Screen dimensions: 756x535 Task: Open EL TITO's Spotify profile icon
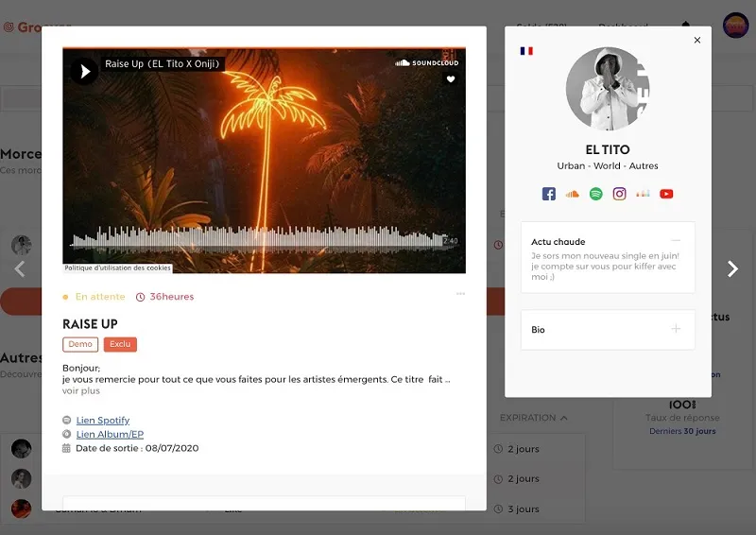[596, 194]
